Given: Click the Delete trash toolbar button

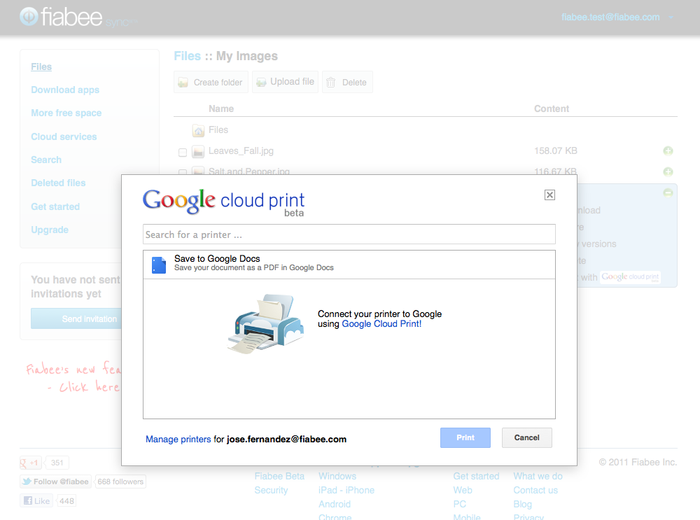Looking at the screenshot, I should (346, 82).
